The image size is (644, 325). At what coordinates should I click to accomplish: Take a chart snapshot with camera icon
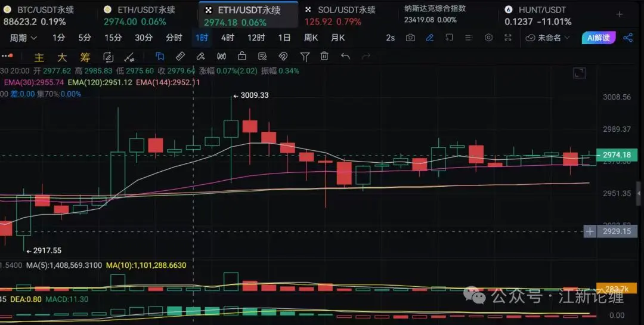coord(410,38)
